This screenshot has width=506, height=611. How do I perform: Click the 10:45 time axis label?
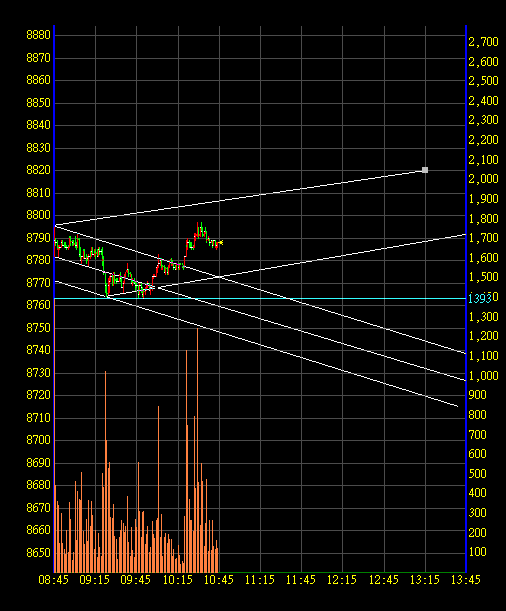click(219, 580)
